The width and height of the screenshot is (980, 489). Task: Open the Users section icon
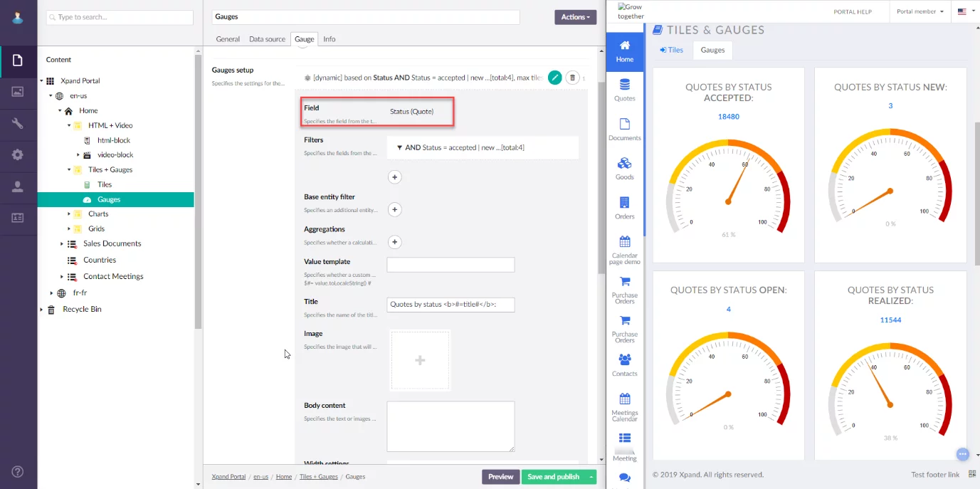(x=18, y=186)
